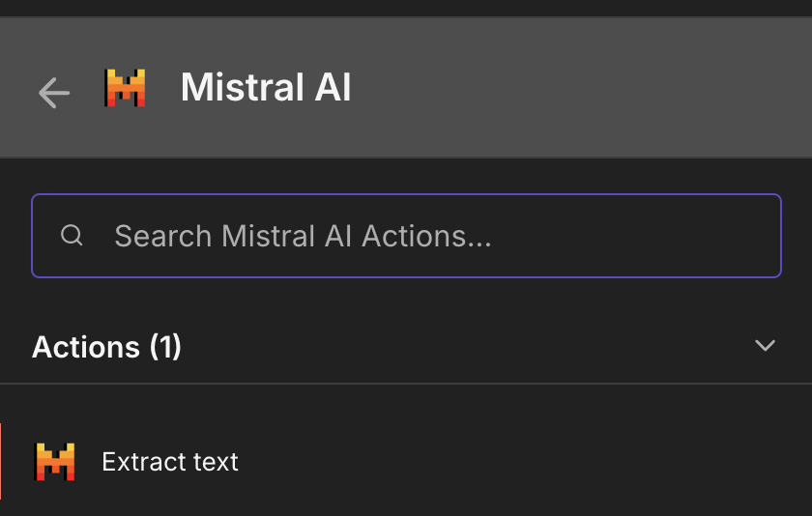Click the Actions (1) section heading
Image resolution: width=812 pixels, height=516 pixels.
(x=106, y=347)
